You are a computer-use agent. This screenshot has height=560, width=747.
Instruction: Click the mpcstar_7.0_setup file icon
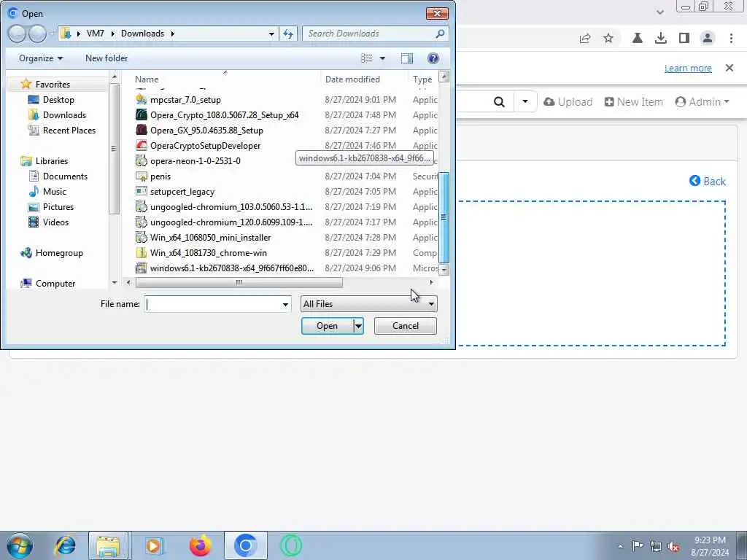coord(141,99)
